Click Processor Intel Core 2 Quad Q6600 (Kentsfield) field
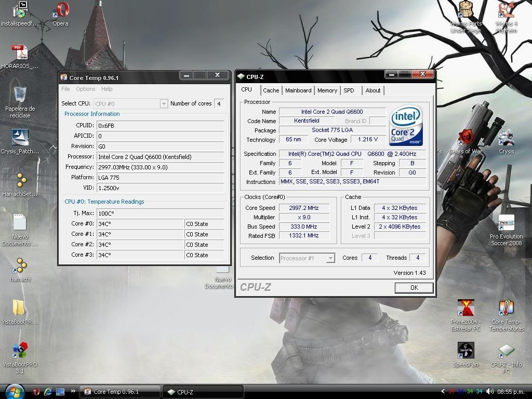Viewport: 532px width, 399px height. (x=160, y=157)
